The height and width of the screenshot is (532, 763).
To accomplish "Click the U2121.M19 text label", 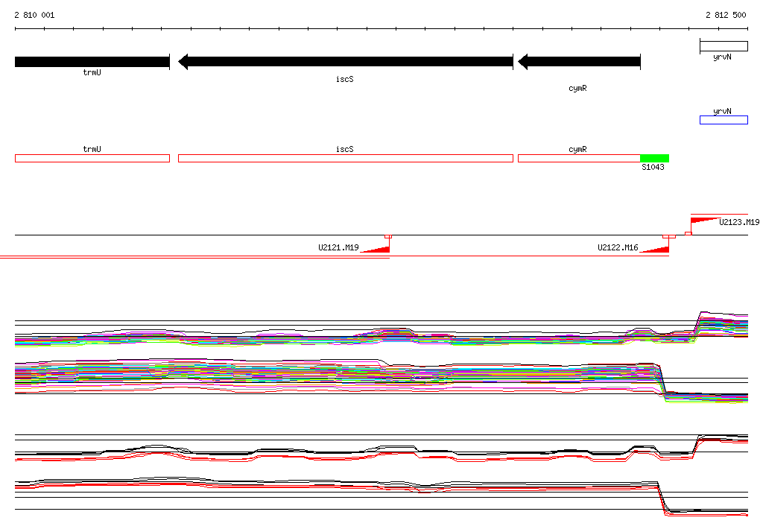I will 339,248.
